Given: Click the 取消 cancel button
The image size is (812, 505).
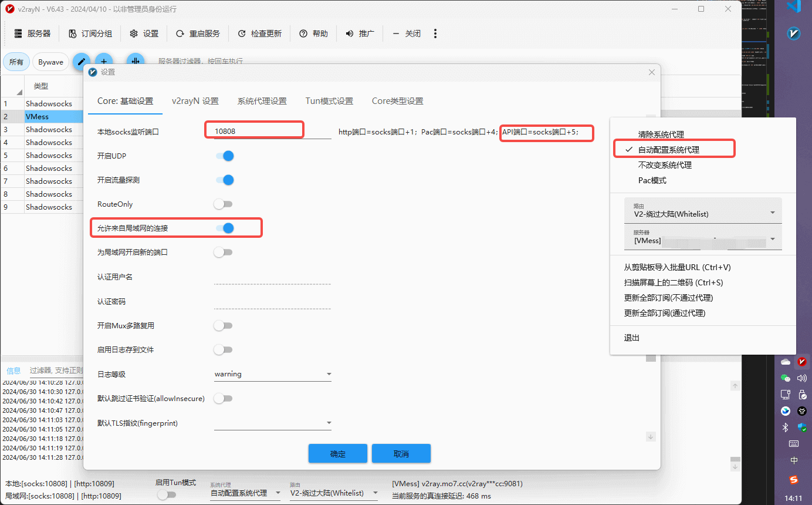Looking at the screenshot, I should (401, 453).
